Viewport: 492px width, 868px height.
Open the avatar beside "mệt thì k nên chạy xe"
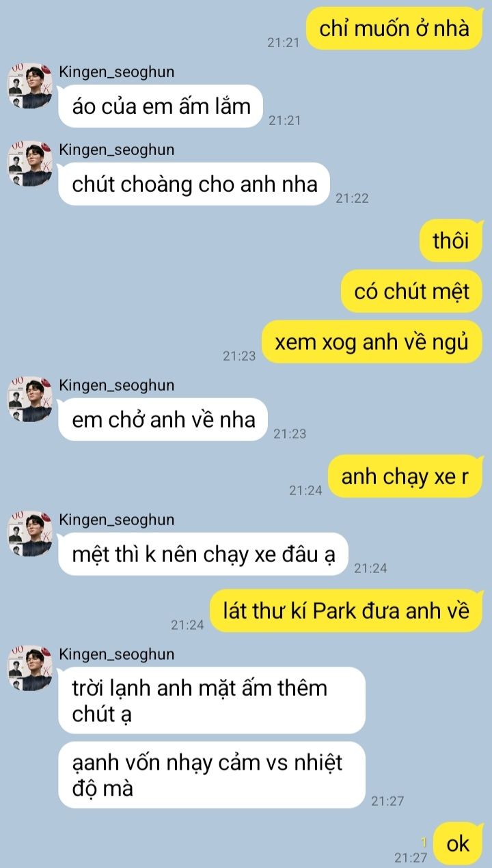click(30, 534)
